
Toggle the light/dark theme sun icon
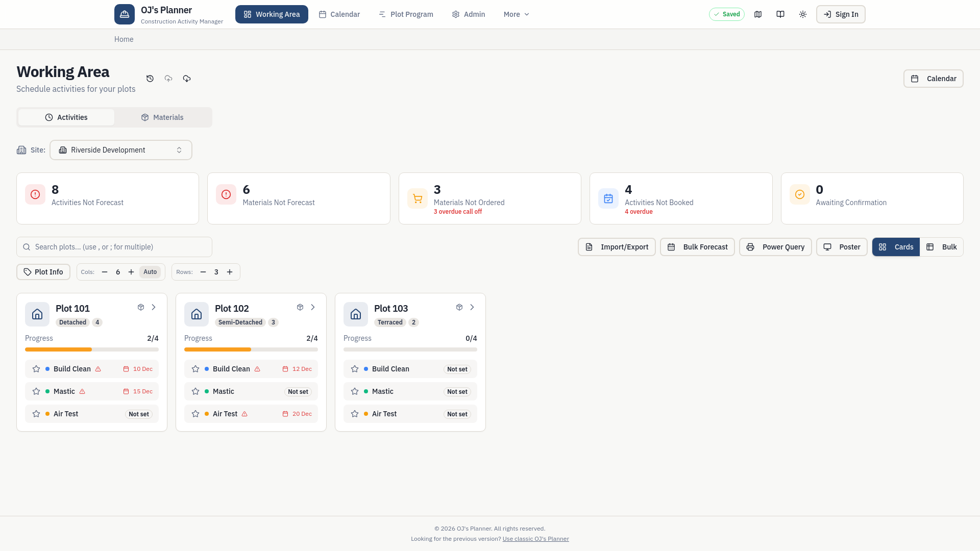803,14
